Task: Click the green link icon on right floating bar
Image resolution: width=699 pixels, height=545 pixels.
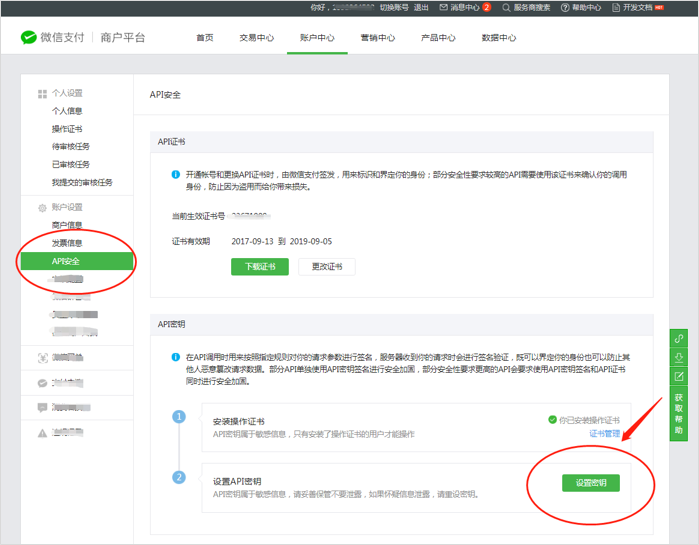Action: [679, 338]
